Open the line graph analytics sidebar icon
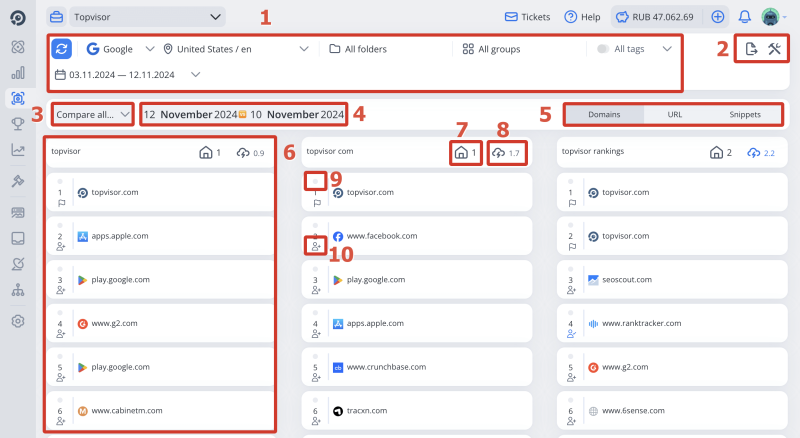 tap(18, 150)
